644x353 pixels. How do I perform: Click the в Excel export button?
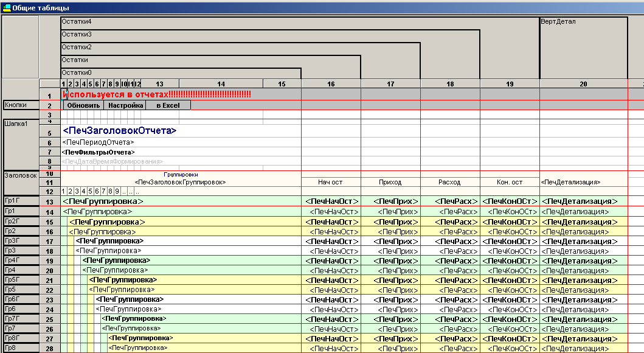[168, 105]
